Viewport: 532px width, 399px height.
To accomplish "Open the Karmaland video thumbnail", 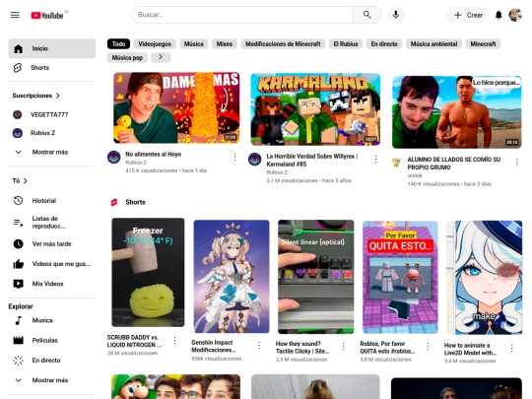I will click(x=315, y=109).
